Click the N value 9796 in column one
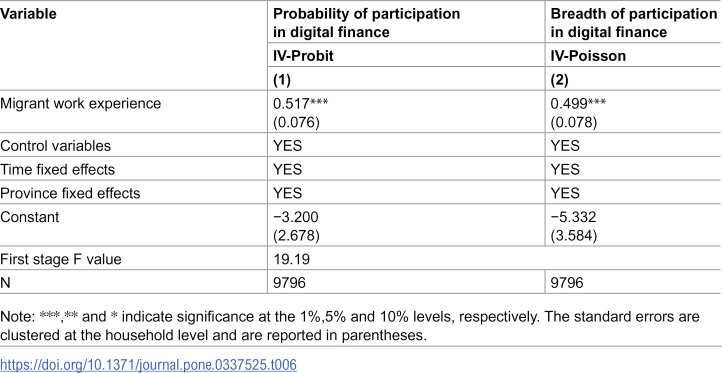This screenshot has width=722, height=373. (x=290, y=282)
